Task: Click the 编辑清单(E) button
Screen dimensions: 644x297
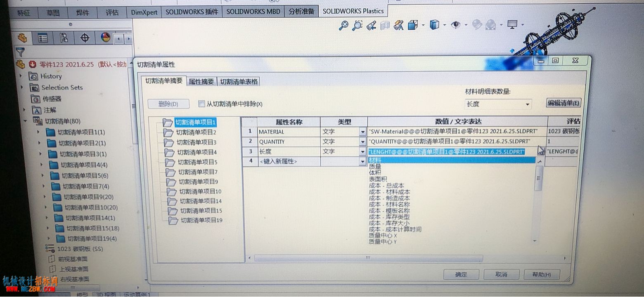Action: click(563, 103)
